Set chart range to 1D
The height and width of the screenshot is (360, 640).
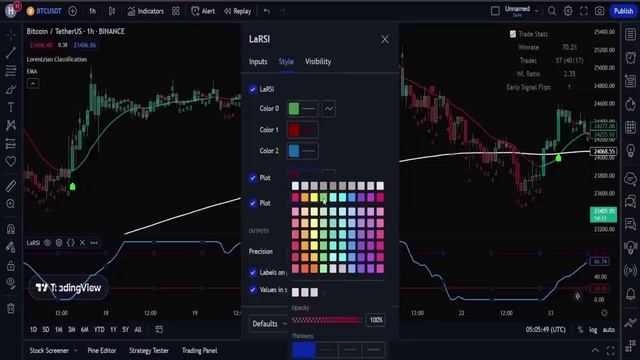33,329
